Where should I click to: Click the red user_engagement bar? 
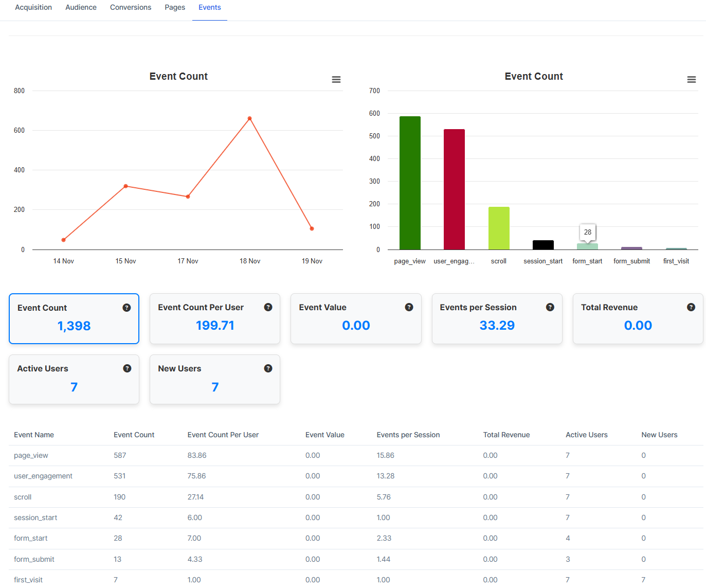point(454,189)
